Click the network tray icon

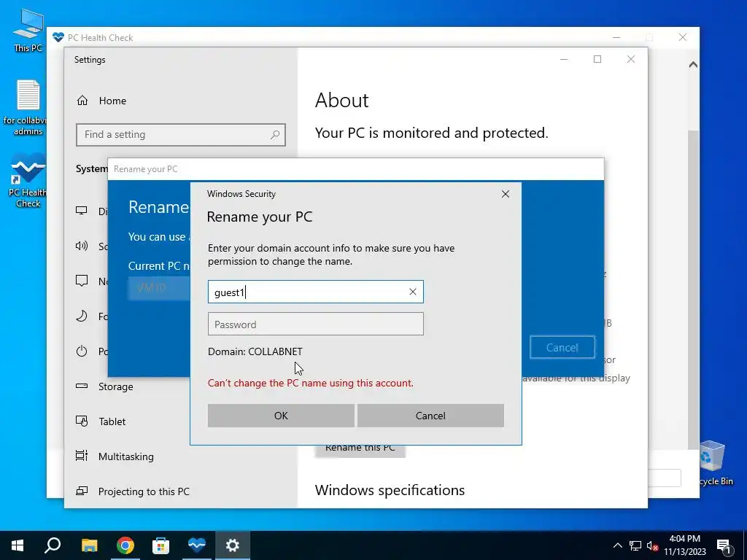(635, 545)
